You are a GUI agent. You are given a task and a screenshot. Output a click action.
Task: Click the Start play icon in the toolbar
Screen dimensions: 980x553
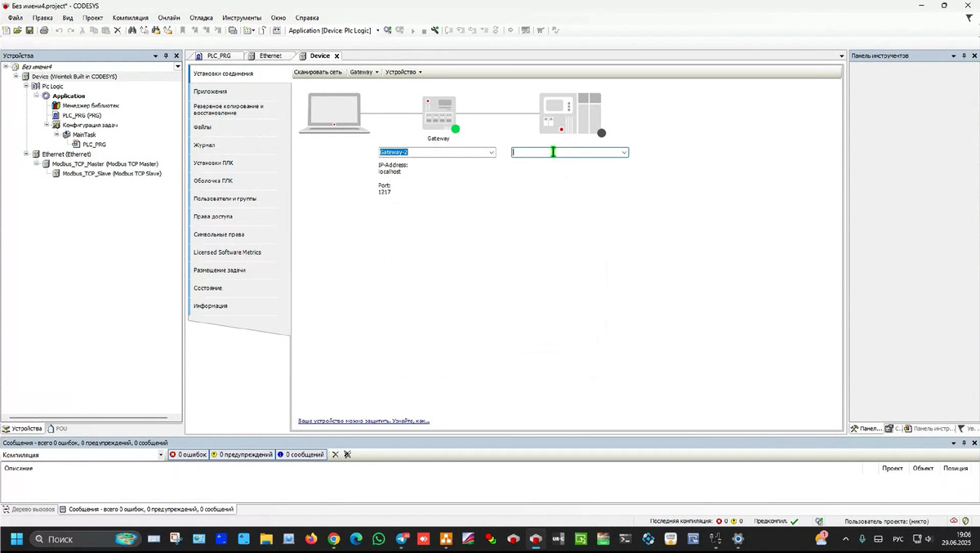coord(412,30)
